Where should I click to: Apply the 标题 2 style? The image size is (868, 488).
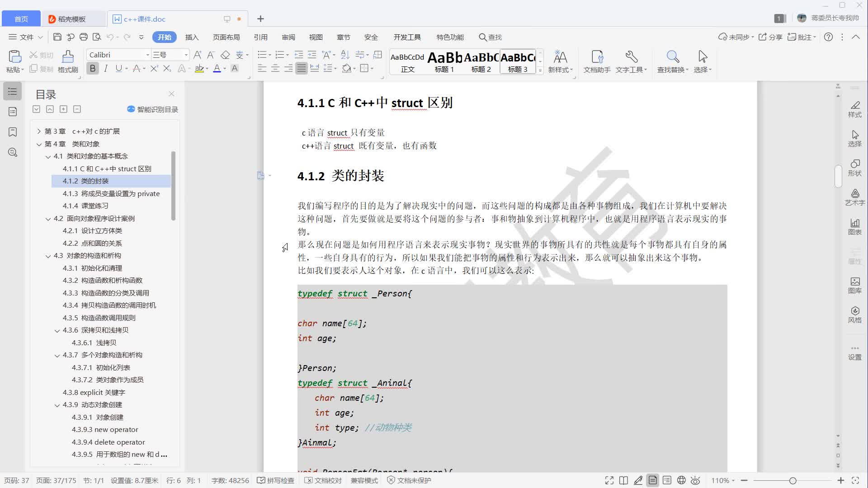pos(481,61)
